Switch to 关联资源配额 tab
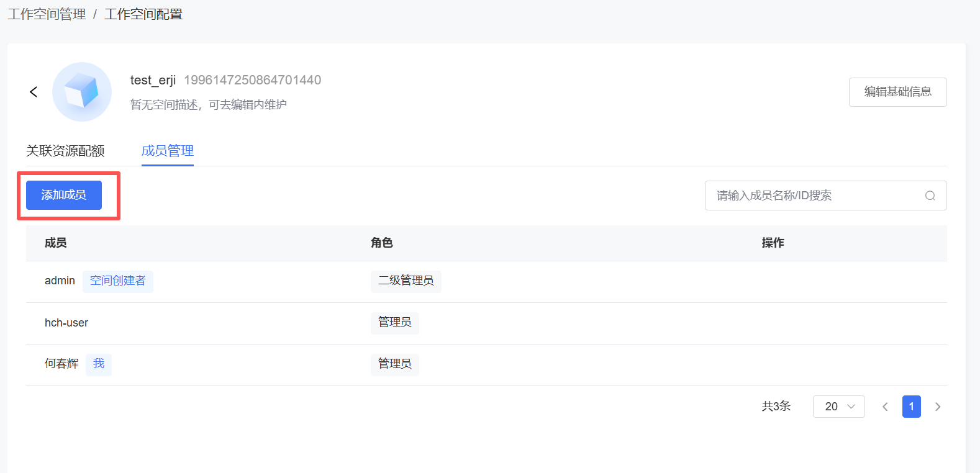980x473 pixels. 65,151
